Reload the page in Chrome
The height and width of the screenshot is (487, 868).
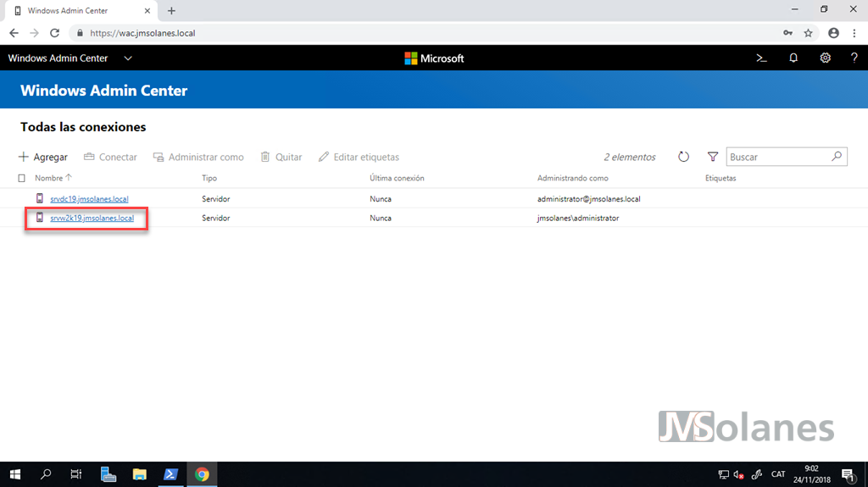54,33
